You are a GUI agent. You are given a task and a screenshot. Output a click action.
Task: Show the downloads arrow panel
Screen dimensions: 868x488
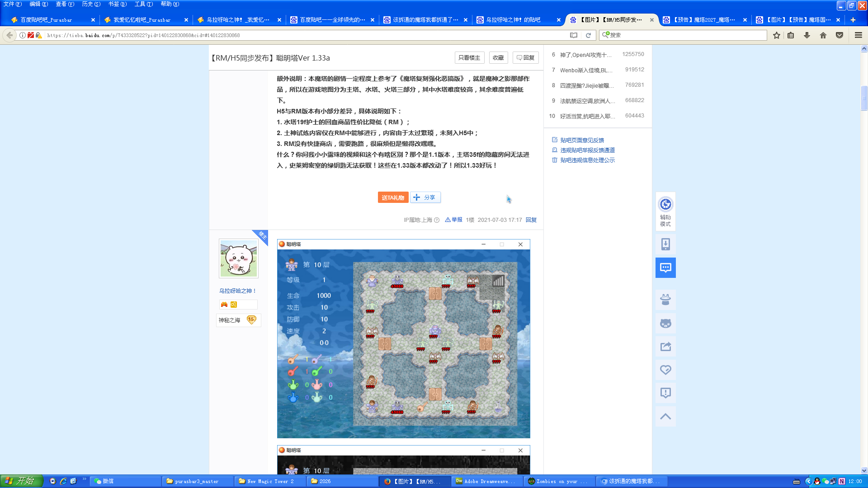point(807,35)
